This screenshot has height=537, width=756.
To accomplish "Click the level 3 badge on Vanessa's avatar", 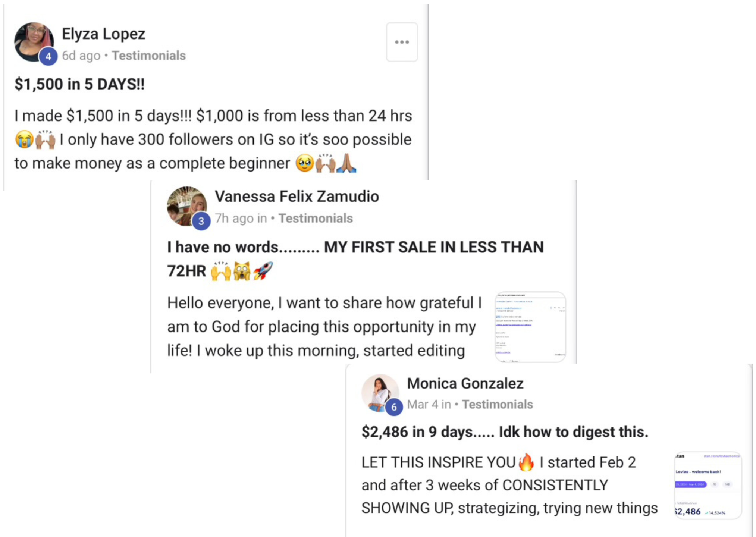I will [x=201, y=221].
